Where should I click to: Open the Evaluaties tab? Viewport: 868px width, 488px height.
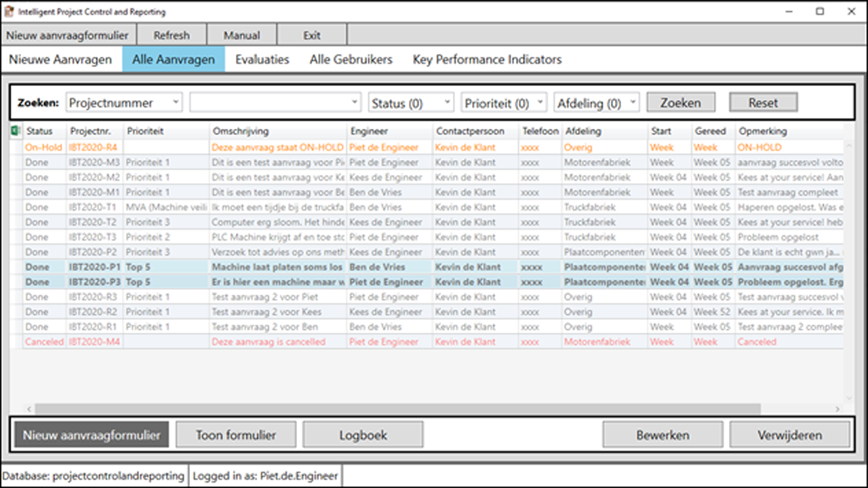(x=262, y=60)
